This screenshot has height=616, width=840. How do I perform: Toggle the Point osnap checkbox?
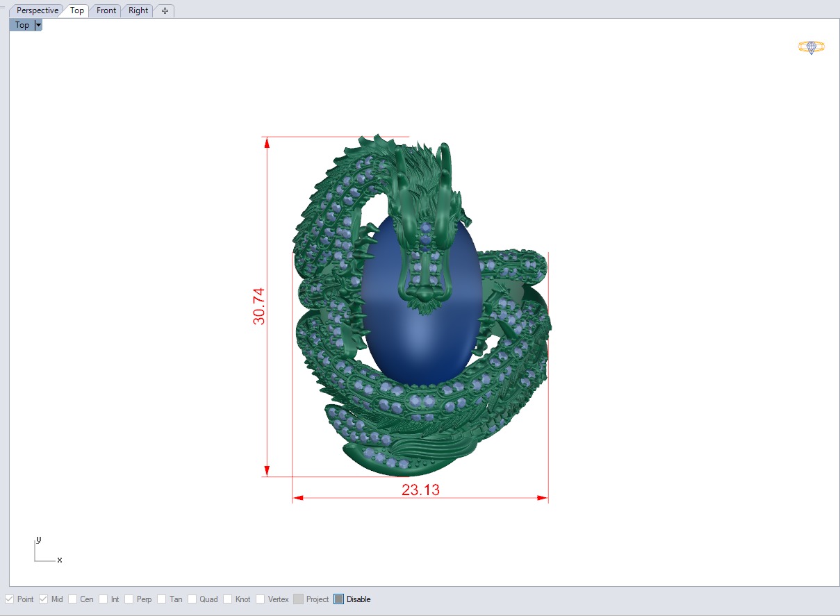tap(10, 599)
